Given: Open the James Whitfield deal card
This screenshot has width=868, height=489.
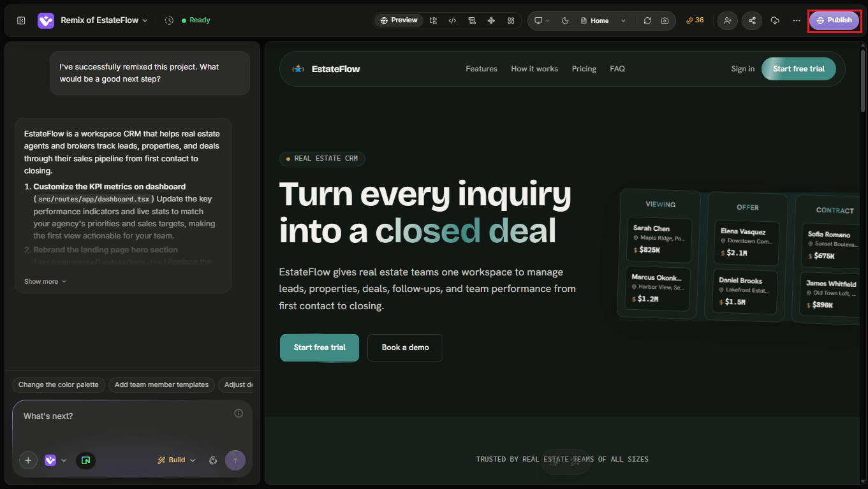Looking at the screenshot, I should pos(830,295).
